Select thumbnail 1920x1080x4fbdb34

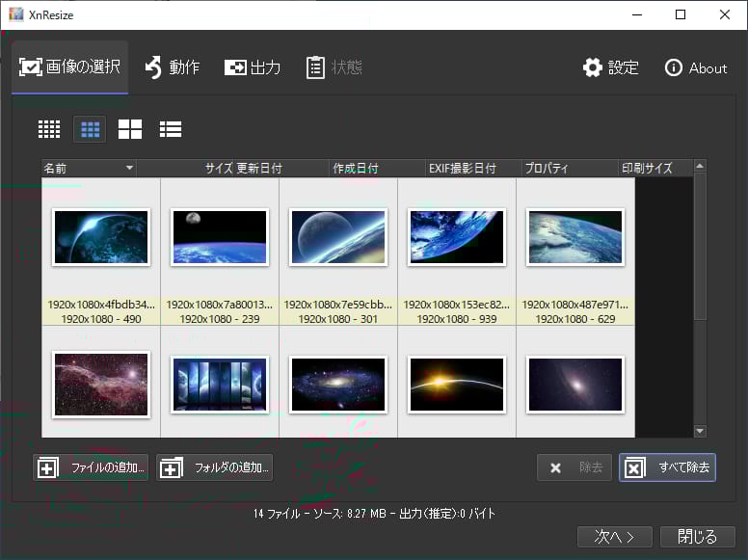[x=101, y=237]
